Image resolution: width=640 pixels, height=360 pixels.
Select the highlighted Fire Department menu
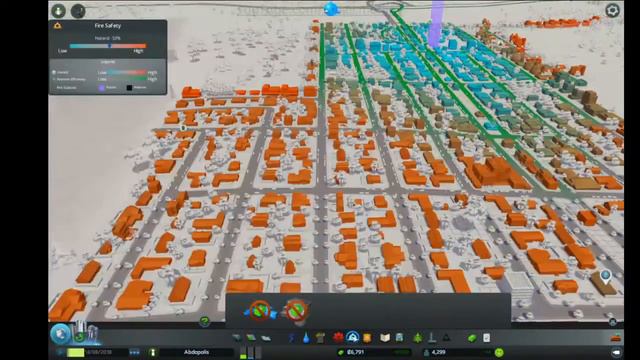click(x=352, y=337)
